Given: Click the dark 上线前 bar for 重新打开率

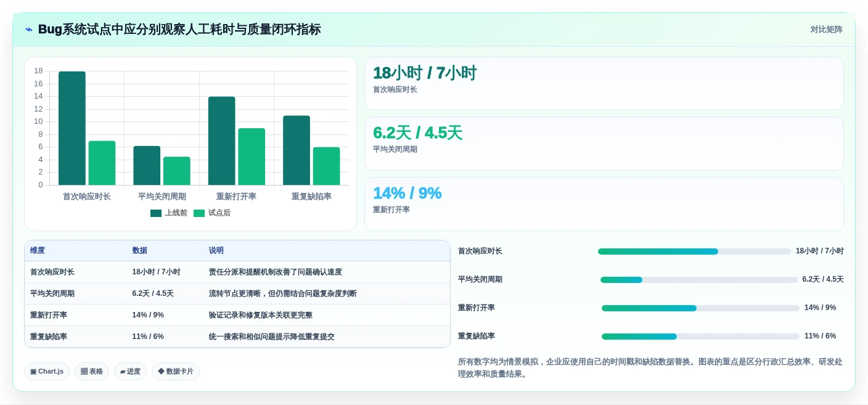Looking at the screenshot, I should click(221, 141).
